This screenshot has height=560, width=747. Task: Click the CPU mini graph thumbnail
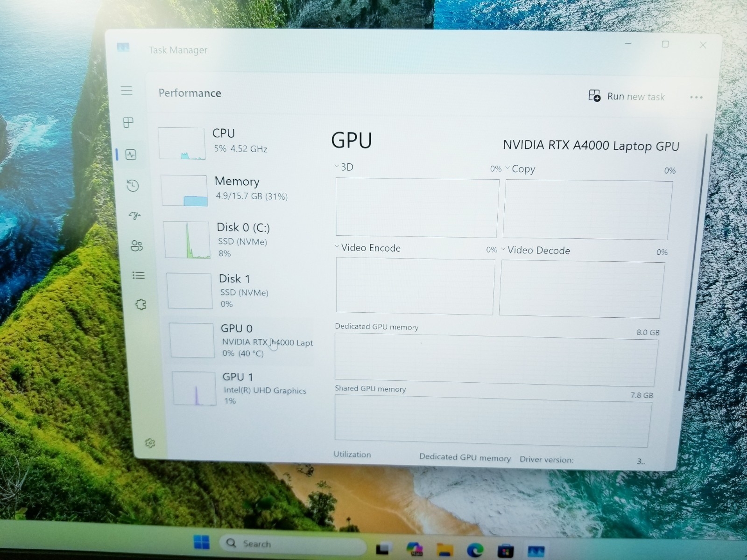(182, 143)
